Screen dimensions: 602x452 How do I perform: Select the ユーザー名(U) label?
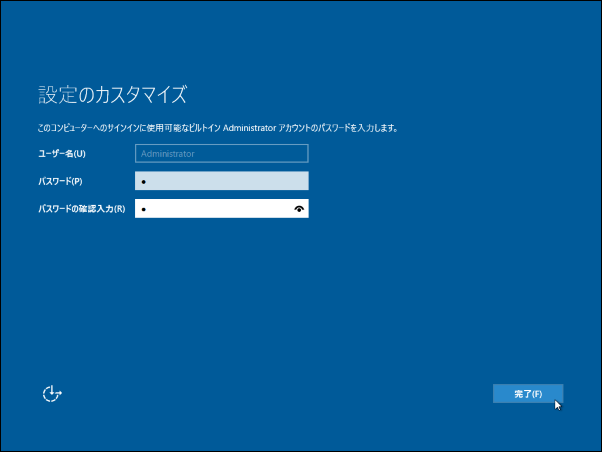click(61, 154)
